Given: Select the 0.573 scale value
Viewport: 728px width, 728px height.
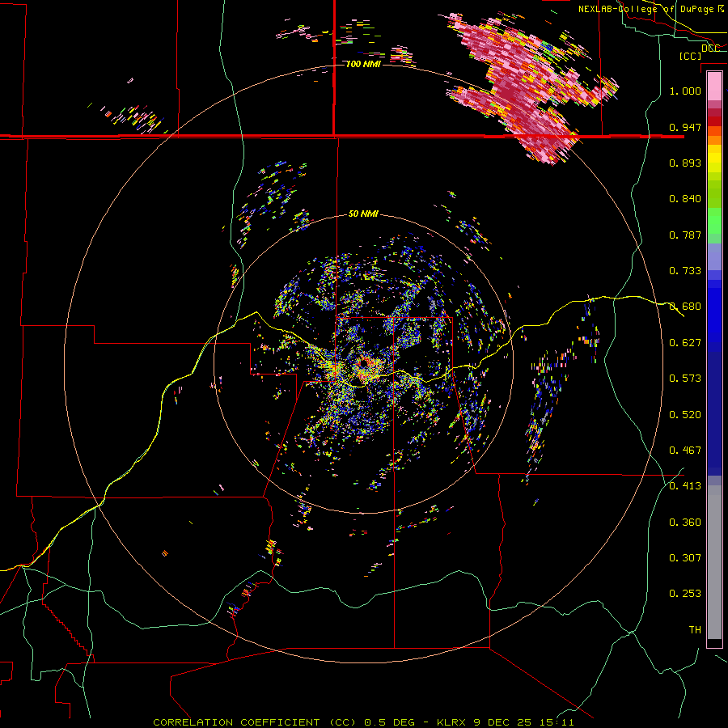Looking at the screenshot, I should pos(685,379).
